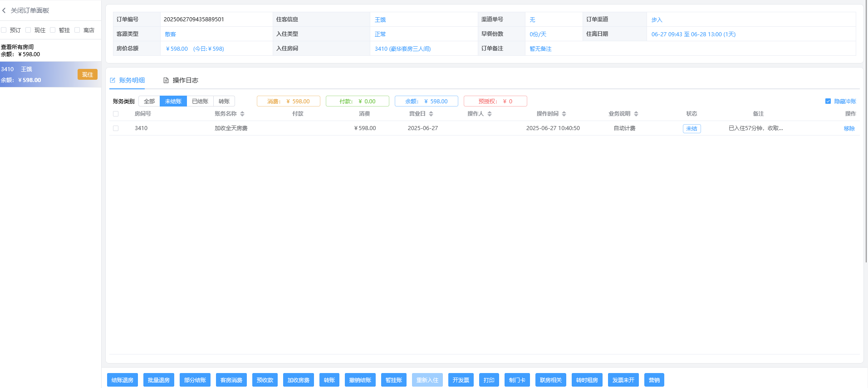868x388 pixels.
Task: Sort by 操作人 column arrows
Action: 490,114
